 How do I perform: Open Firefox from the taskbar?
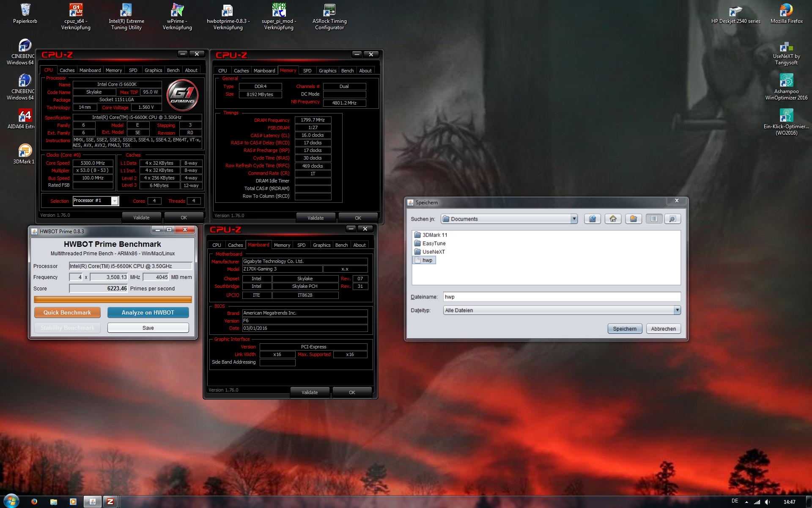coord(34,502)
